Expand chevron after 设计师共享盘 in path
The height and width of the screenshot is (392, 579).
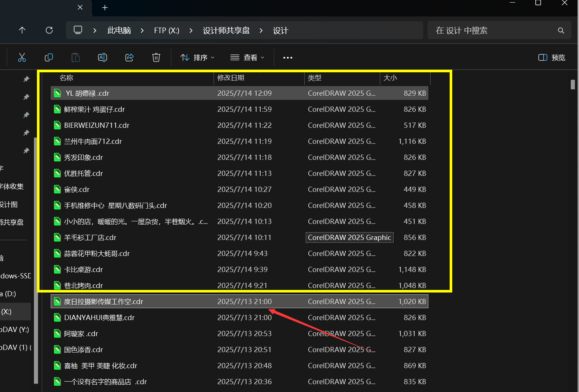coord(261,31)
